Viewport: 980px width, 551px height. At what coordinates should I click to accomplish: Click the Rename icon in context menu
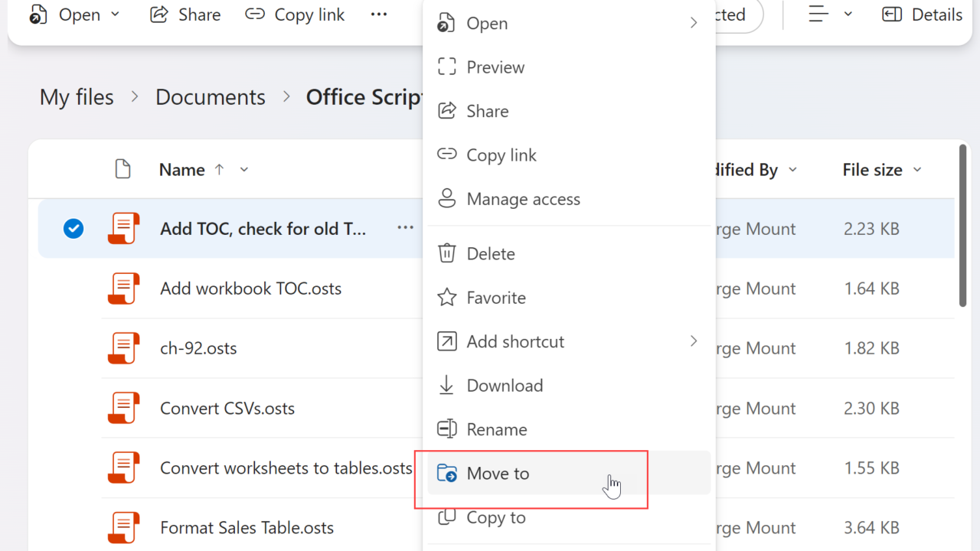(447, 429)
